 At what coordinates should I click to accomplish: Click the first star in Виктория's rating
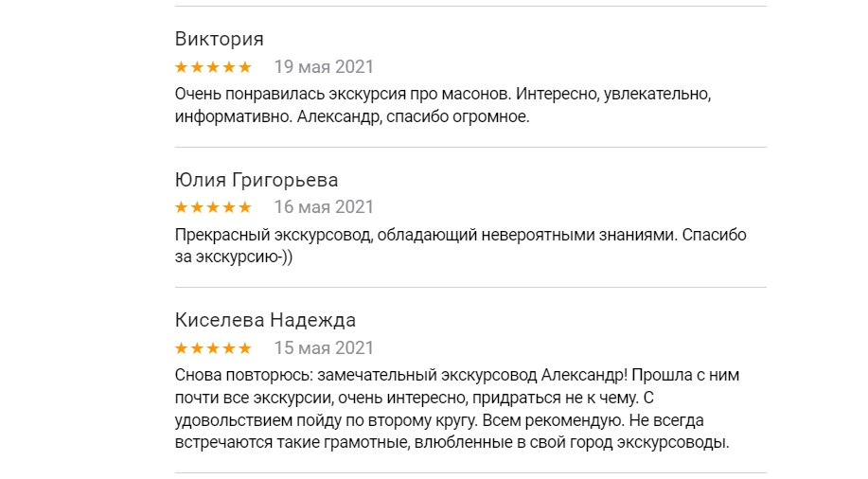183,67
